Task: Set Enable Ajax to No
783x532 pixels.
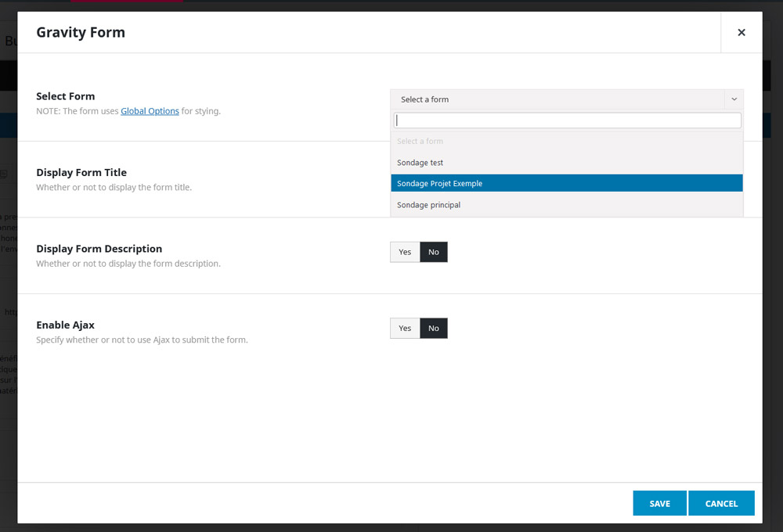Action: (x=434, y=328)
